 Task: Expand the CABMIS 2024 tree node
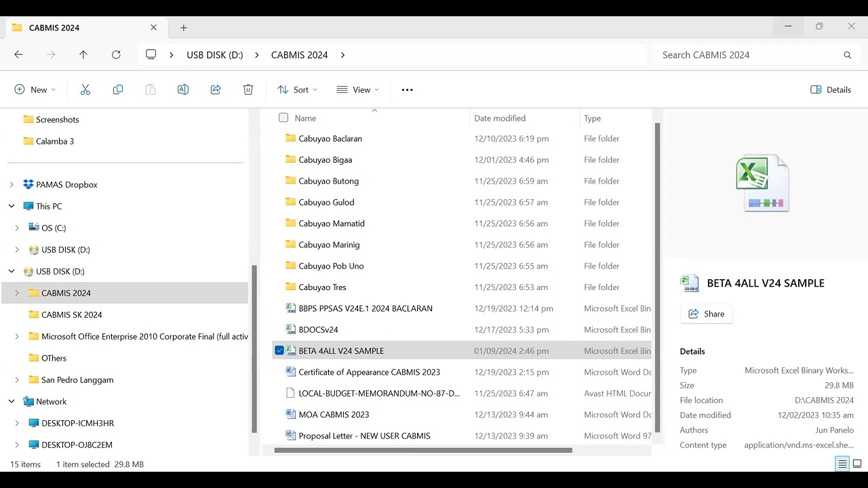coord(17,293)
